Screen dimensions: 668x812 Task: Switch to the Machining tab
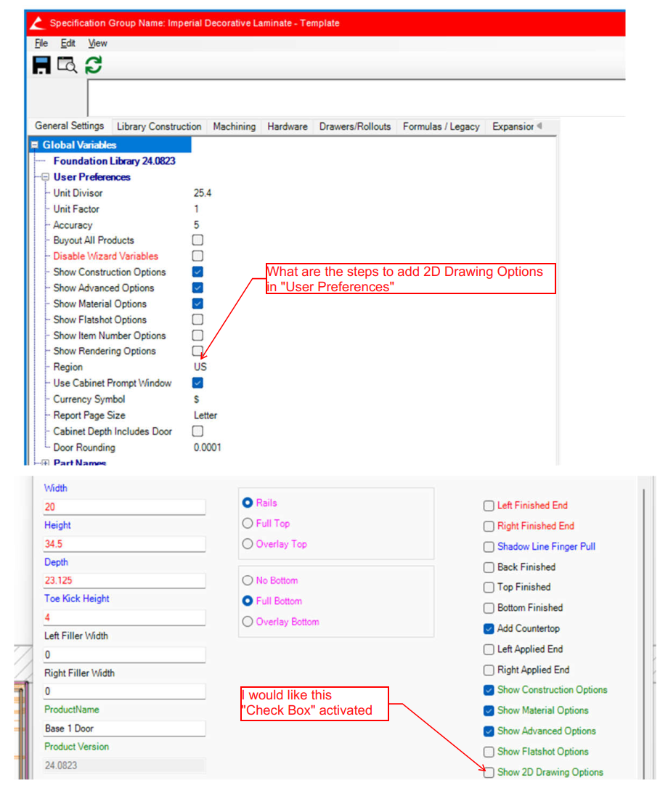coord(234,126)
